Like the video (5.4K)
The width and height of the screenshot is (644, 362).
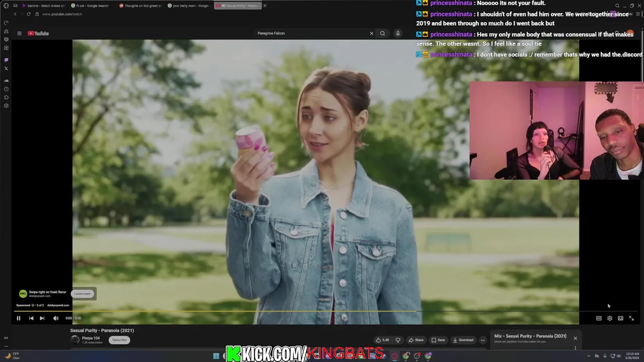point(382,340)
